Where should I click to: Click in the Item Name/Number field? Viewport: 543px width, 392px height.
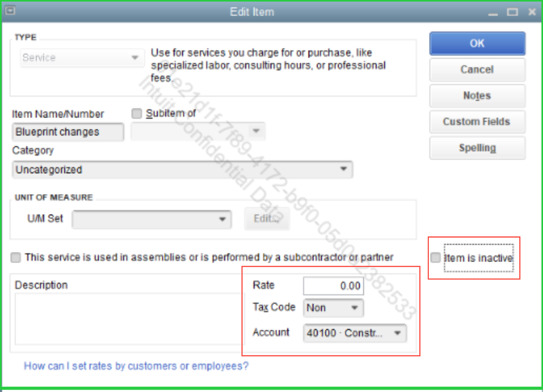click(67, 132)
